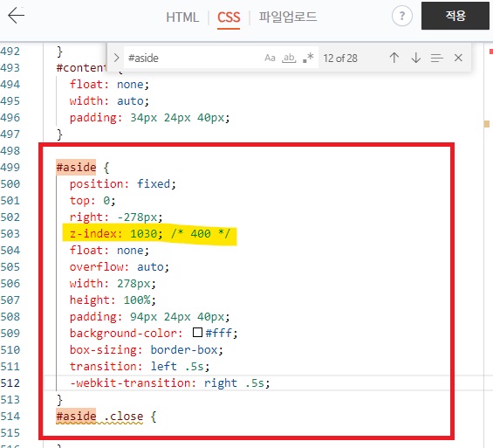The height and width of the screenshot is (448, 493).
Task: Click the 적용 apply button
Action: [455, 16]
